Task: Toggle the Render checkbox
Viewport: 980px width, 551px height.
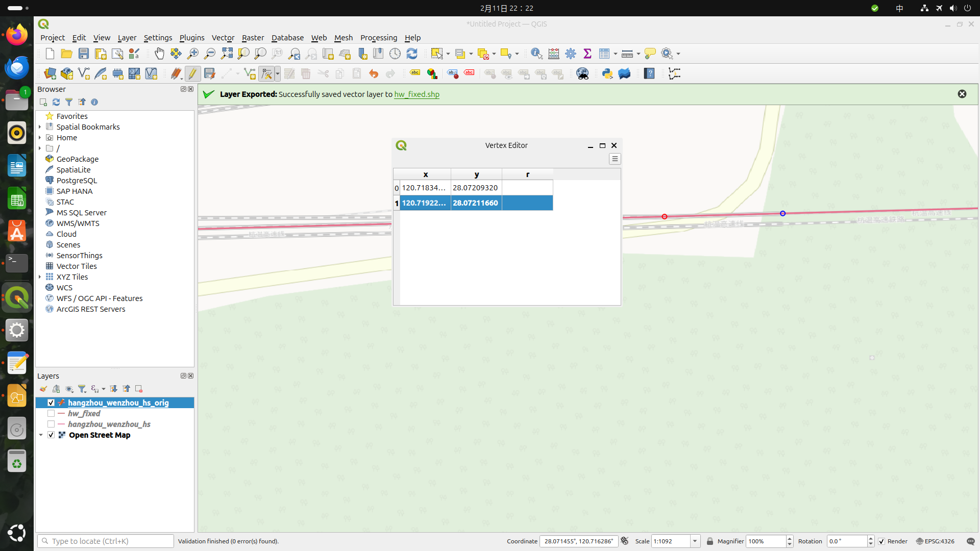Action: click(x=881, y=541)
